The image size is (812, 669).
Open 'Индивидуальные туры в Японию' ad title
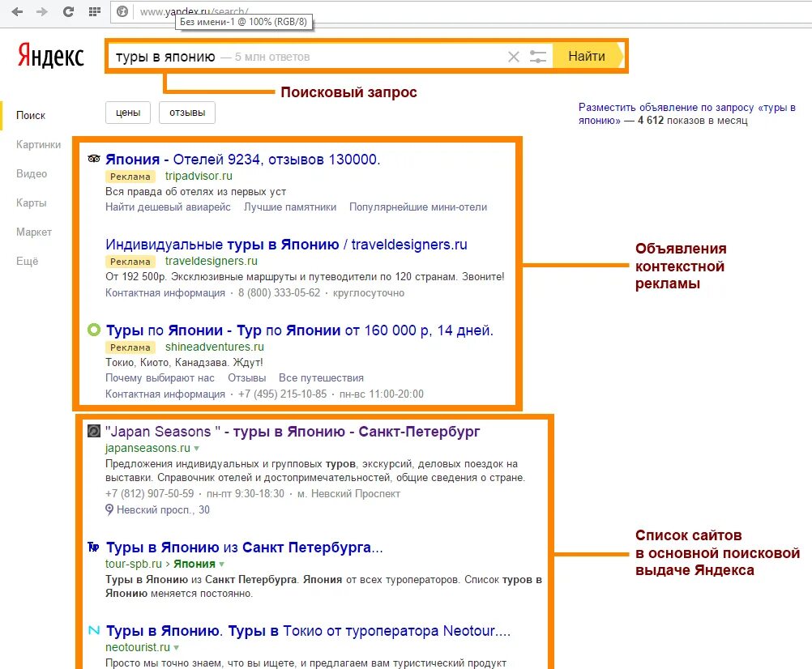286,245
